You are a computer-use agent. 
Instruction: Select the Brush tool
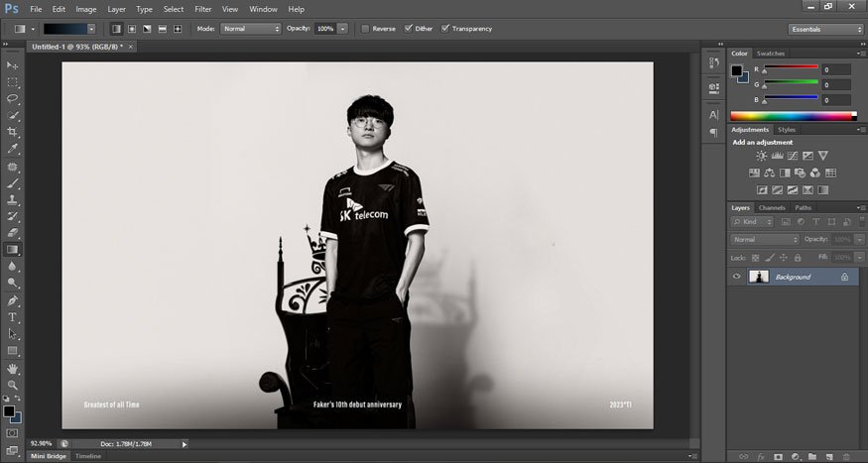[12, 183]
